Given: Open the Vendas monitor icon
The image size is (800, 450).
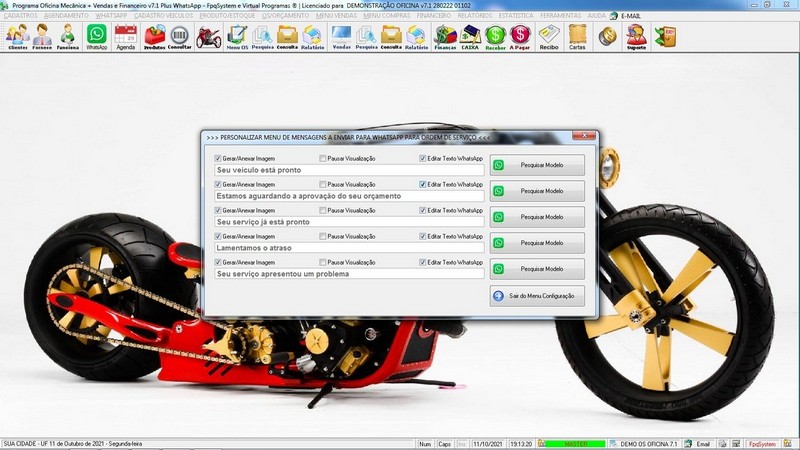Looking at the screenshot, I should pyautogui.click(x=341, y=37).
